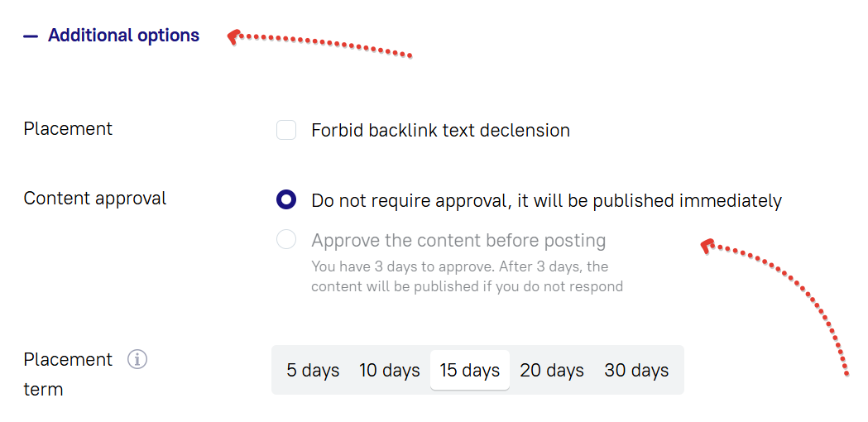This screenshot has width=868, height=422.
Task: Select the Do not require approval radio button
Action: click(286, 199)
